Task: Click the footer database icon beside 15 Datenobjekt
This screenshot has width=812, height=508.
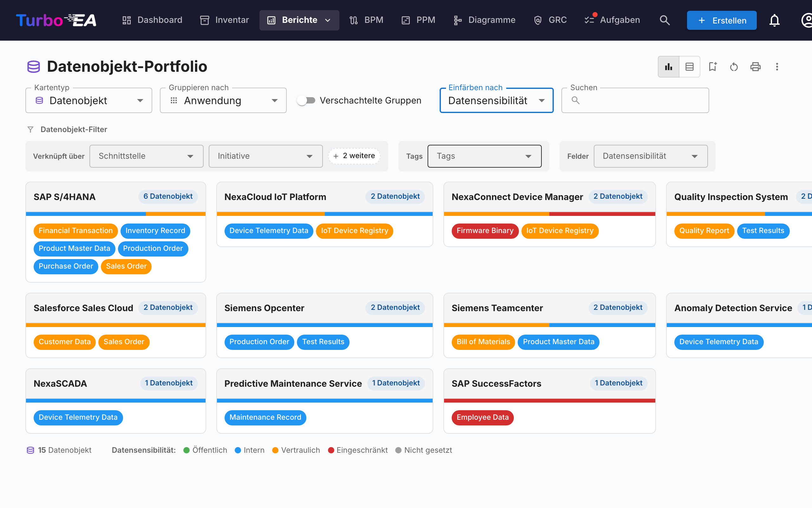Action: pyautogui.click(x=30, y=450)
